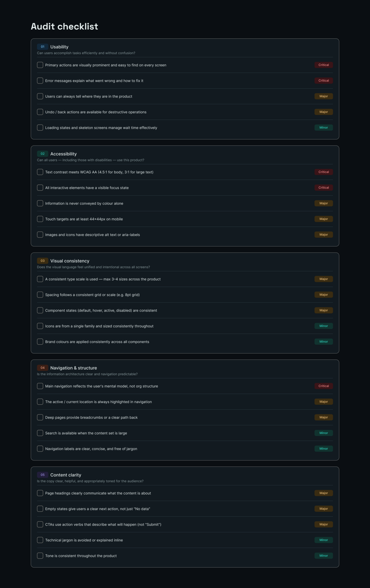Screen dimensions: 370x588
Task: Tick the 'Error messages explain' item checkbox
Action: (x=40, y=81)
